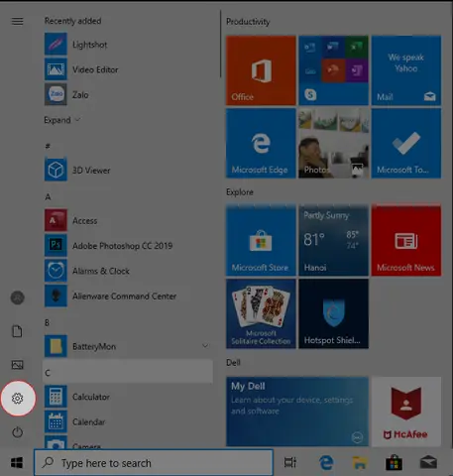Click the Type here to search box
453x476 pixels.
click(x=154, y=462)
